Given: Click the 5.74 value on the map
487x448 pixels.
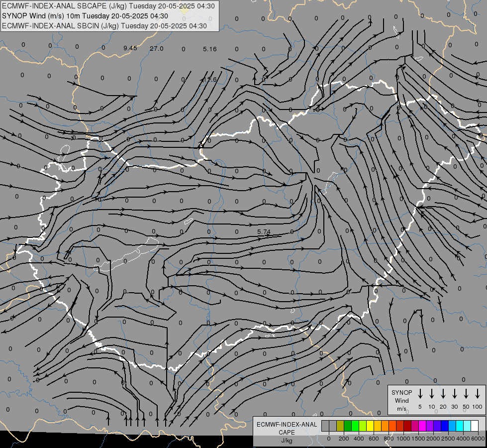Looking at the screenshot, I should coord(264,231).
